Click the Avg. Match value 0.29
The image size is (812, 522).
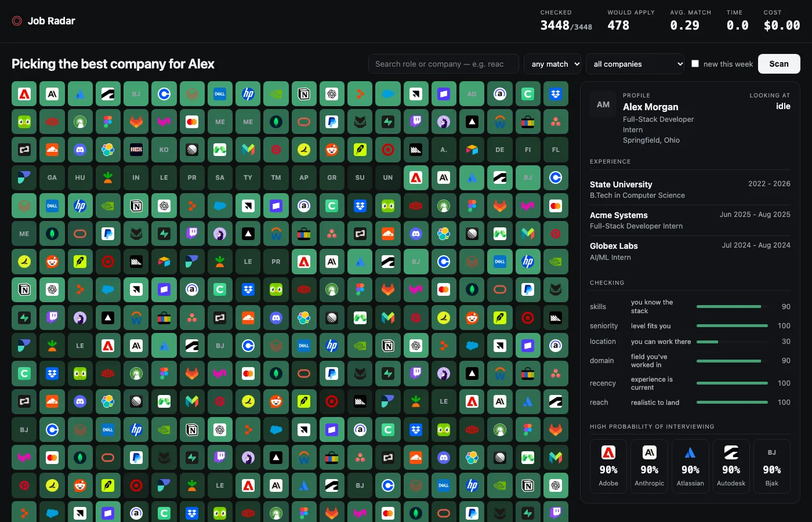pos(685,26)
